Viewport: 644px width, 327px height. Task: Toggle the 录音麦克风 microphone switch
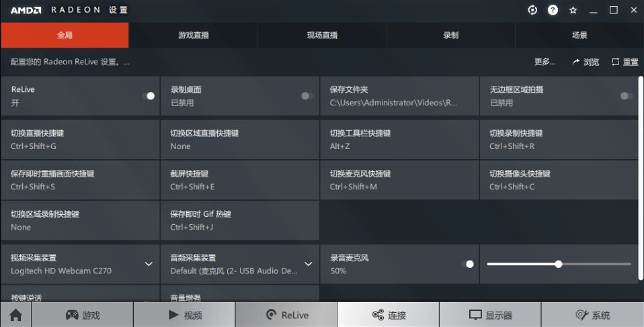point(467,265)
